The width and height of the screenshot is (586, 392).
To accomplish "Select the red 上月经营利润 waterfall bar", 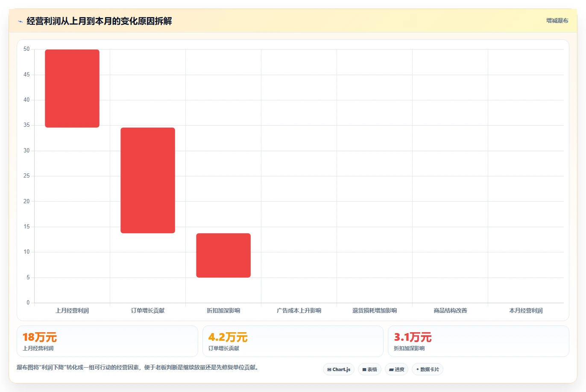I will (x=72, y=88).
